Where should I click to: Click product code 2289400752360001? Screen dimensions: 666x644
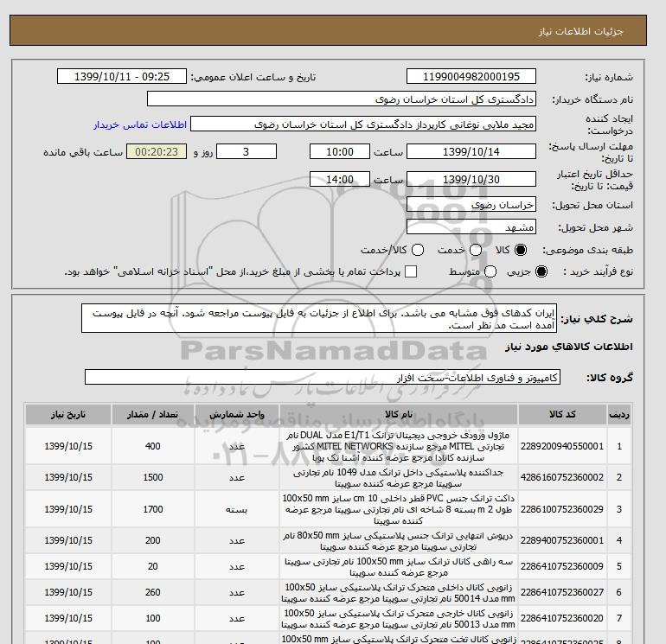point(562,540)
